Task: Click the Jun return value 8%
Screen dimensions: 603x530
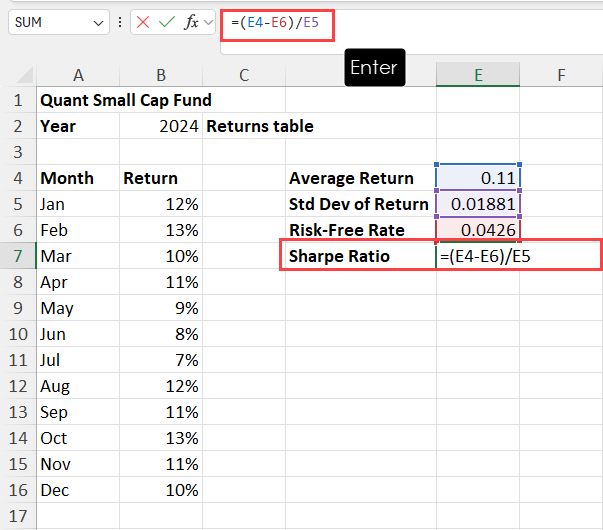Action: point(161,334)
